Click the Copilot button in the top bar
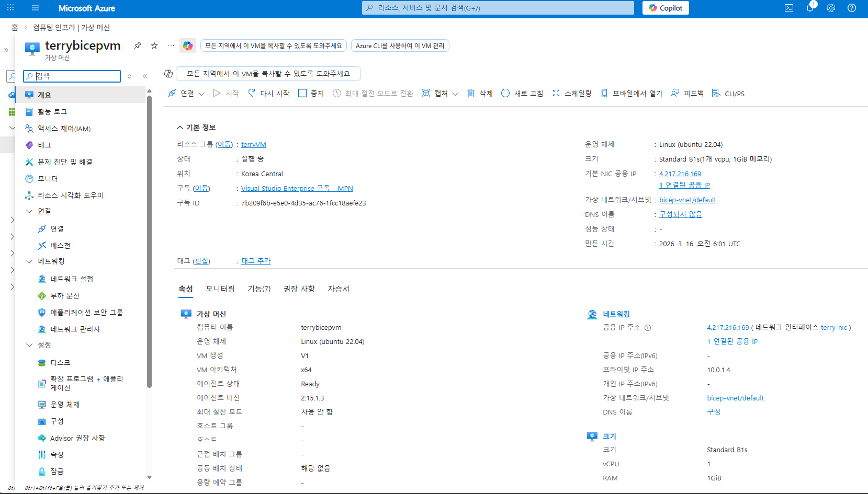The width and height of the screenshot is (868, 494). (666, 8)
